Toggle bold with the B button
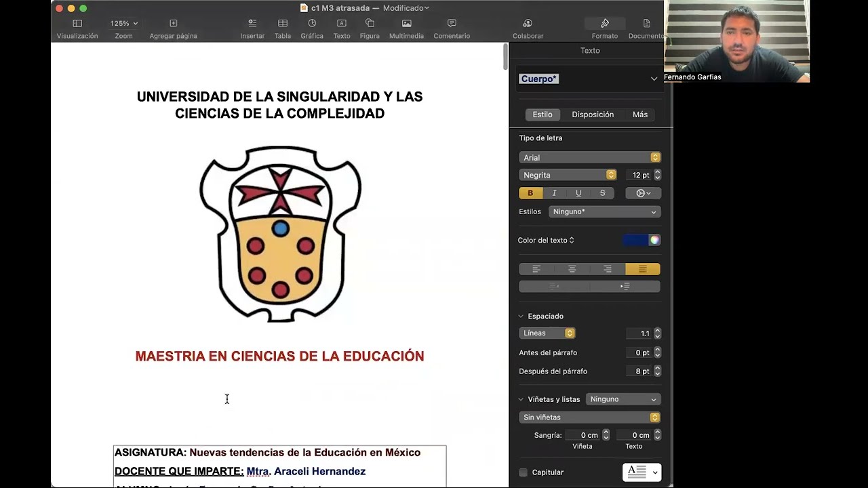Screen dimensions: 868x488 (530, 192)
